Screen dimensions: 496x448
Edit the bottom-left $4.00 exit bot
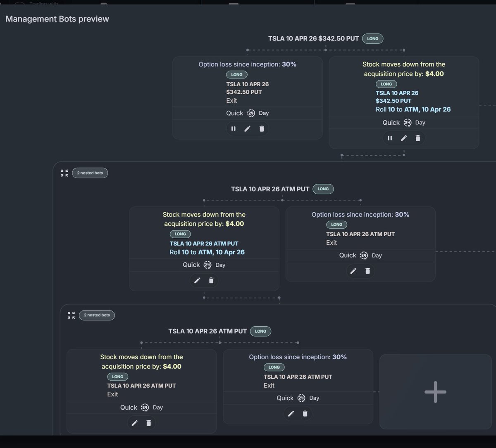pyautogui.click(x=134, y=423)
